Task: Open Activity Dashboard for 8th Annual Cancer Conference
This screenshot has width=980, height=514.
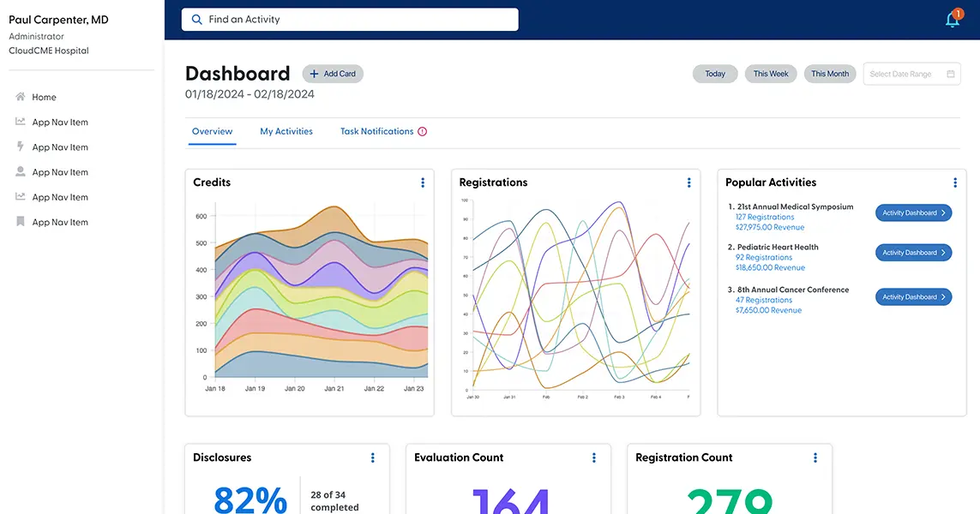Action: tap(913, 297)
